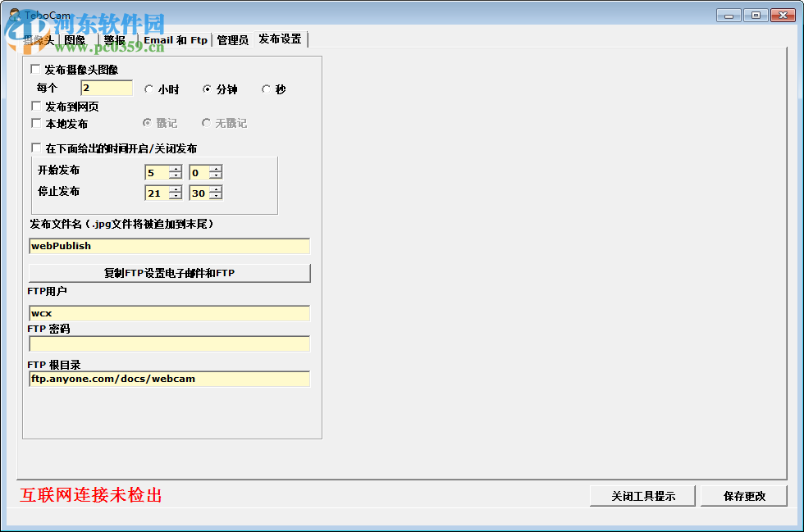
Task: Switch to the 警报 tab
Action: tap(115, 40)
